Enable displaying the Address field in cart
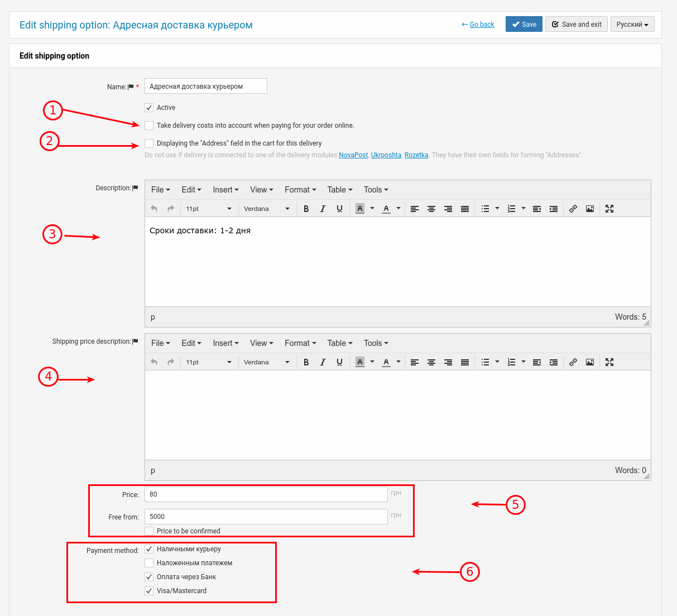The image size is (677, 616). tap(149, 143)
